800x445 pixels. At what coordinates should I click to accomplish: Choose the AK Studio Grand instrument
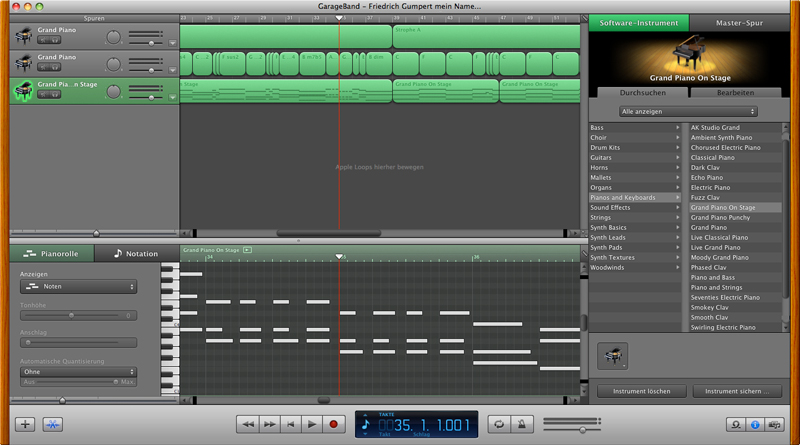point(735,128)
